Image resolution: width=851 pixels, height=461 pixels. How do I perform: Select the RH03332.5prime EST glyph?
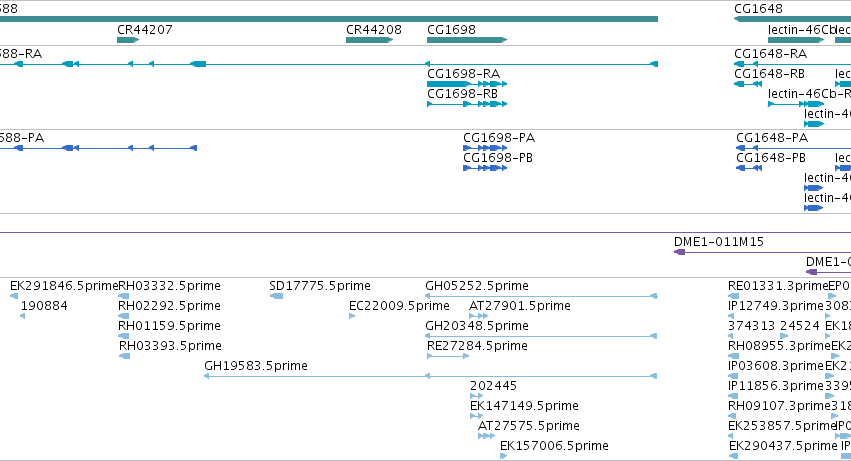point(124,296)
